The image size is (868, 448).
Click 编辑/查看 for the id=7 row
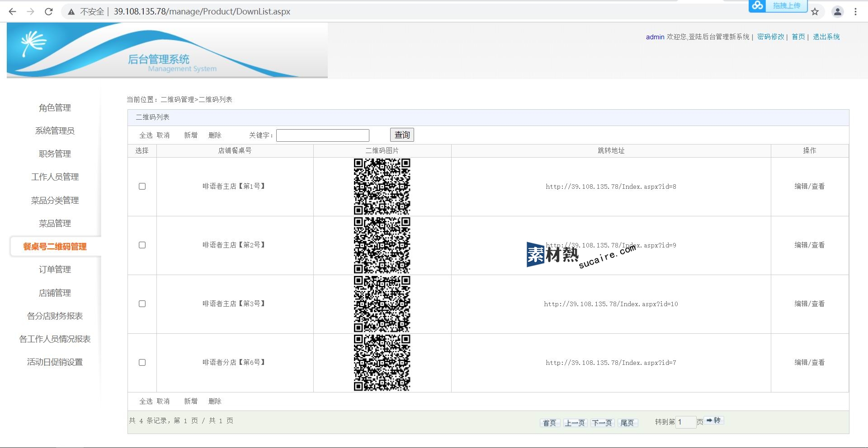[x=809, y=362]
